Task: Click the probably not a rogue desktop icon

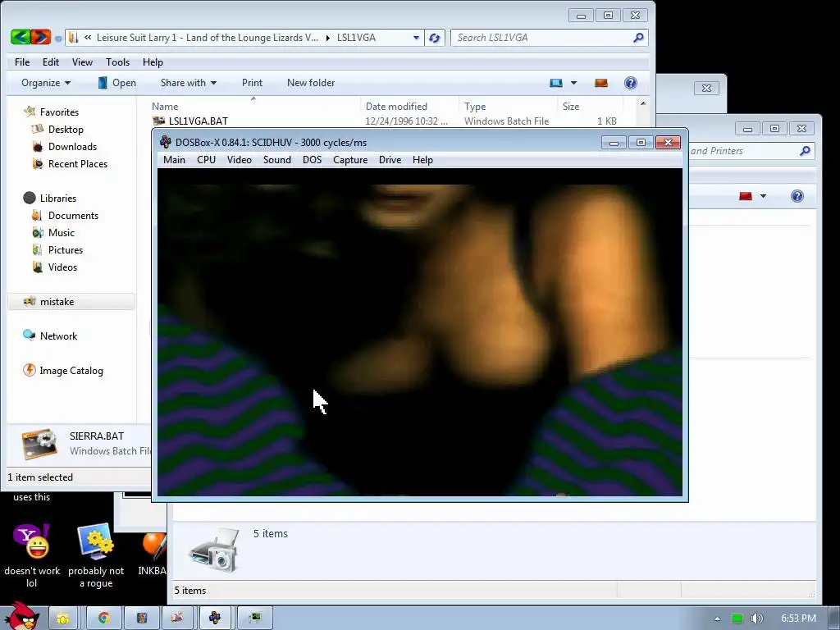Action: click(96, 541)
